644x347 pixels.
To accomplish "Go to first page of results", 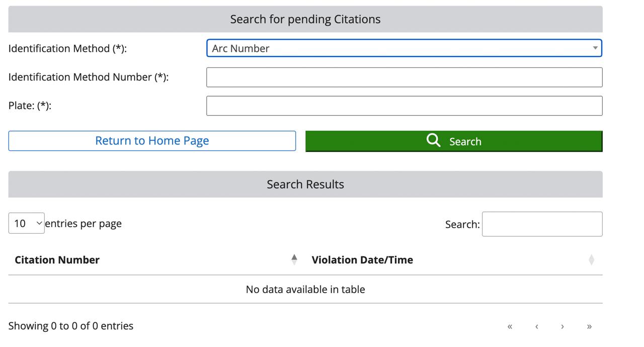I will tap(510, 326).
